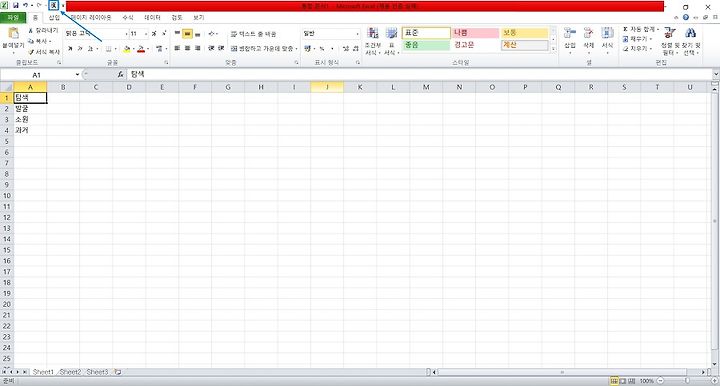
Task: Switch to Page Layout (페이지 레이아웃) tab
Action: [x=91, y=17]
